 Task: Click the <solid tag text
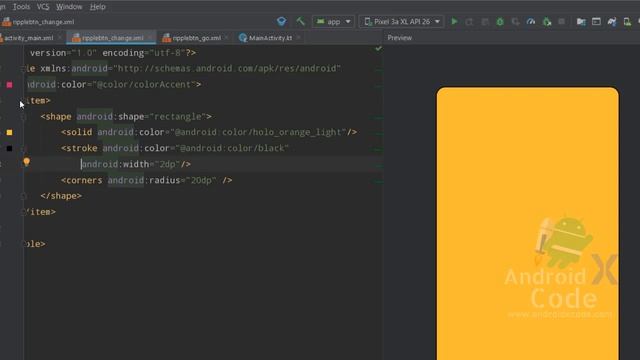[x=76, y=132]
